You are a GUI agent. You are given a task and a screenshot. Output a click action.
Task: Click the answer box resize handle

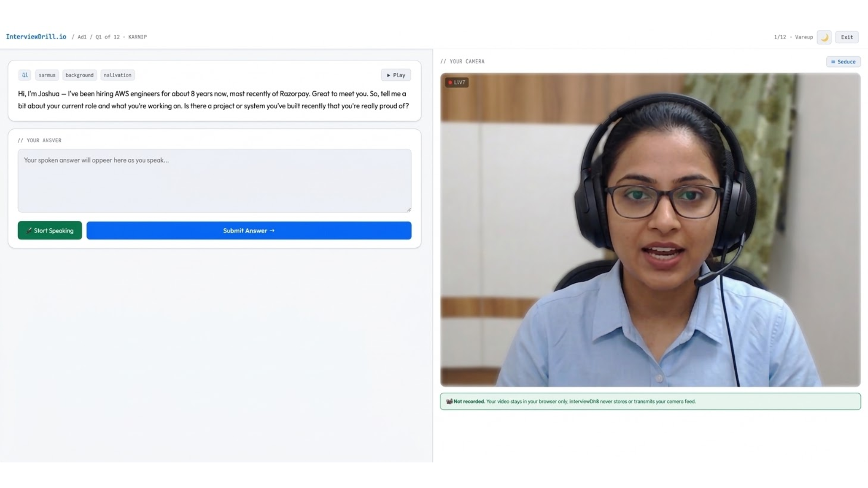(x=409, y=210)
